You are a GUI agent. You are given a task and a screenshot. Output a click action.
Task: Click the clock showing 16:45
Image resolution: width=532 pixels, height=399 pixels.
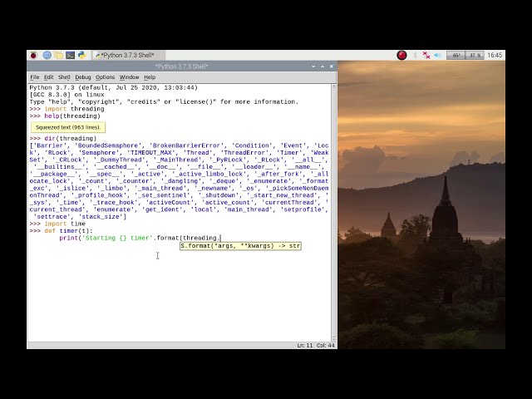[495, 55]
